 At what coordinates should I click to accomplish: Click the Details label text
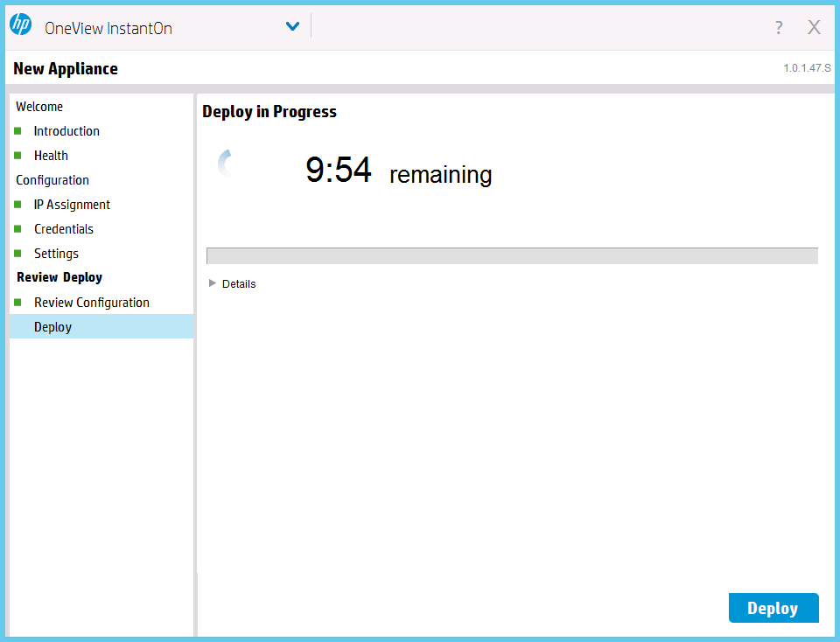pyautogui.click(x=239, y=283)
